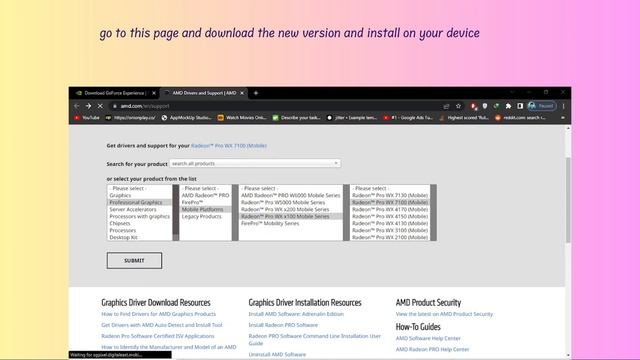The width and height of the screenshot is (640, 360).
Task: Click the first product list scrollbar
Action: tap(176, 213)
